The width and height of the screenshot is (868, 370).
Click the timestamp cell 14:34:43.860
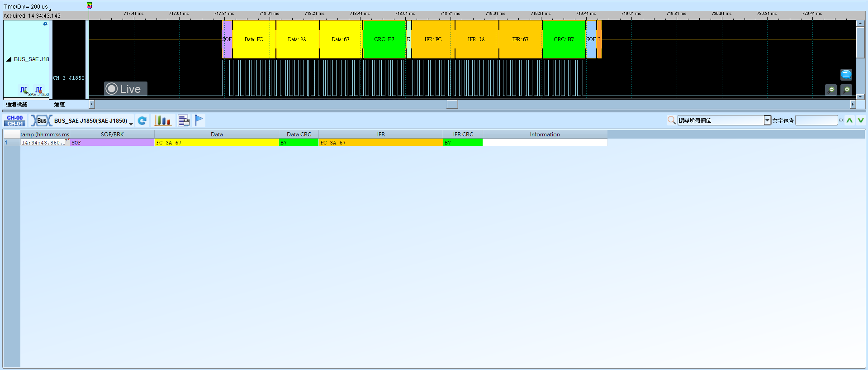click(44, 143)
